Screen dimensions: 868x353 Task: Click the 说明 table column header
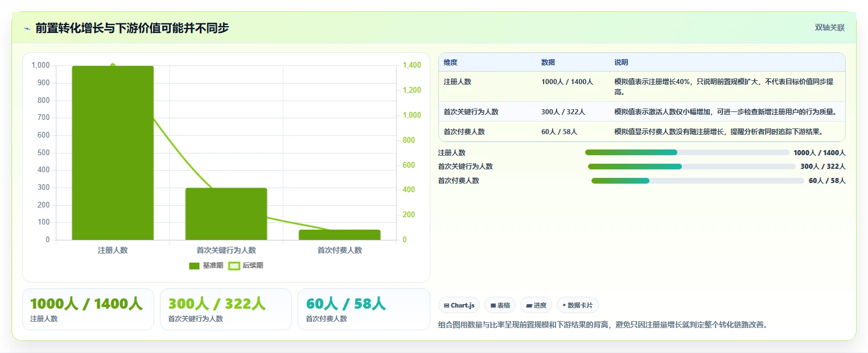pyautogui.click(x=621, y=63)
